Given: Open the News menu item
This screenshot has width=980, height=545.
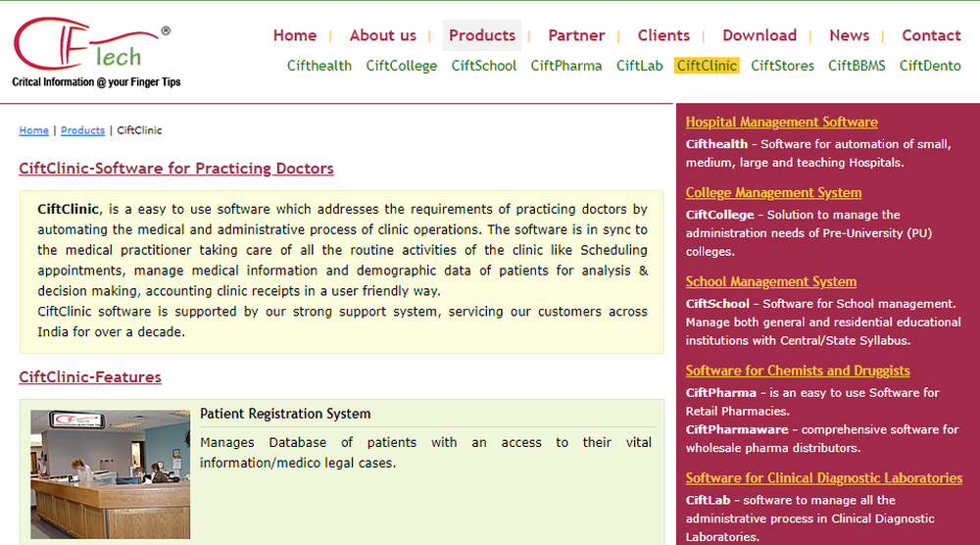Looking at the screenshot, I should click(x=849, y=35).
